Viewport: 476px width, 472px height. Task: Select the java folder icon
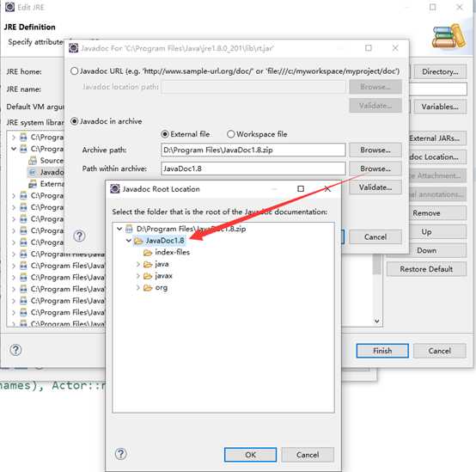tap(148, 264)
